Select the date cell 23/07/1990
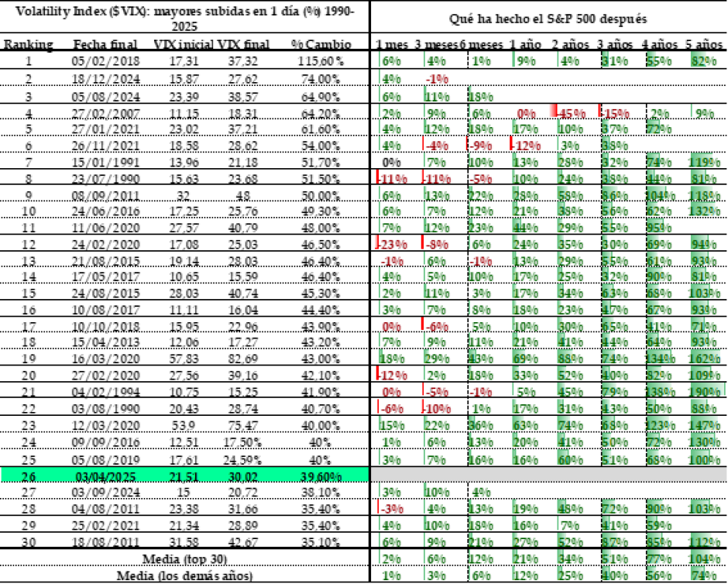This screenshot has height=584, width=728. click(x=105, y=179)
